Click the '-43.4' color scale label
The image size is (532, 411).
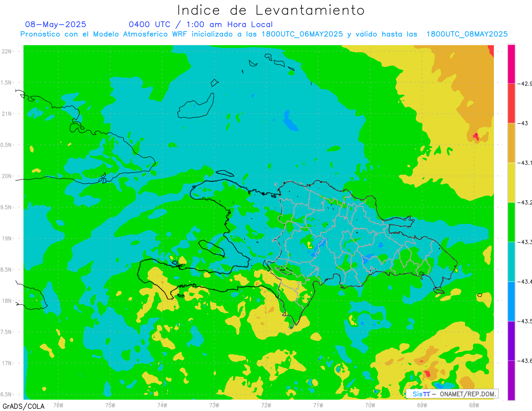(x=524, y=282)
